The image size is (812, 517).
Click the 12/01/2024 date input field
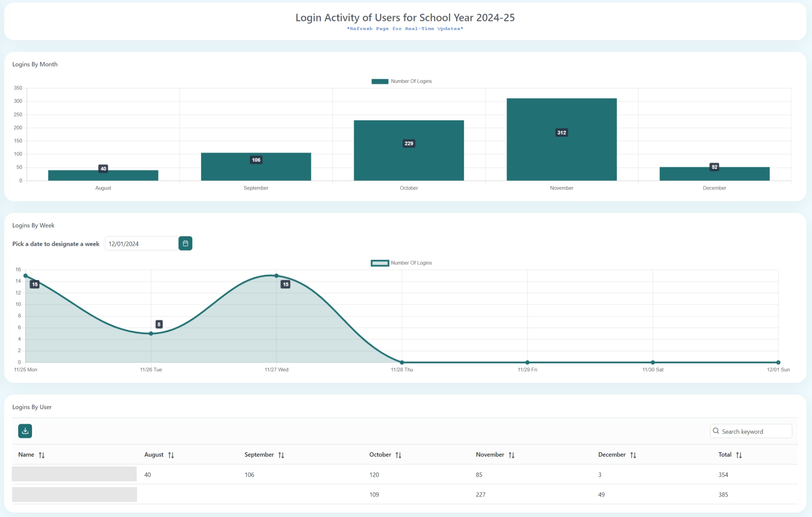point(141,243)
